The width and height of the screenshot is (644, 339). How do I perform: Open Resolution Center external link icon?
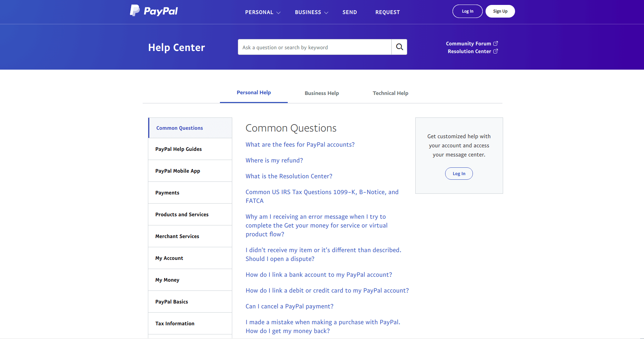click(x=495, y=51)
